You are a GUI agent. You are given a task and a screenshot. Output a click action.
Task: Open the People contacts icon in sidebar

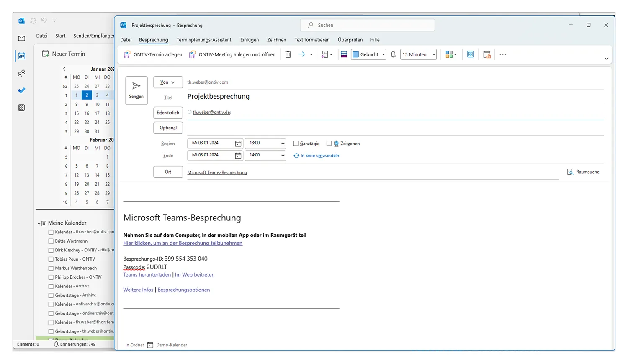click(22, 73)
